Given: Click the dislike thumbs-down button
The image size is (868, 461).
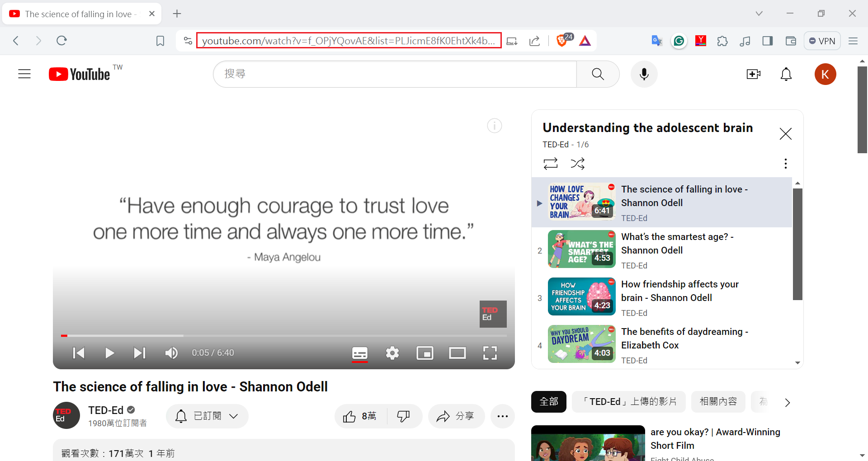Looking at the screenshot, I should (x=403, y=416).
